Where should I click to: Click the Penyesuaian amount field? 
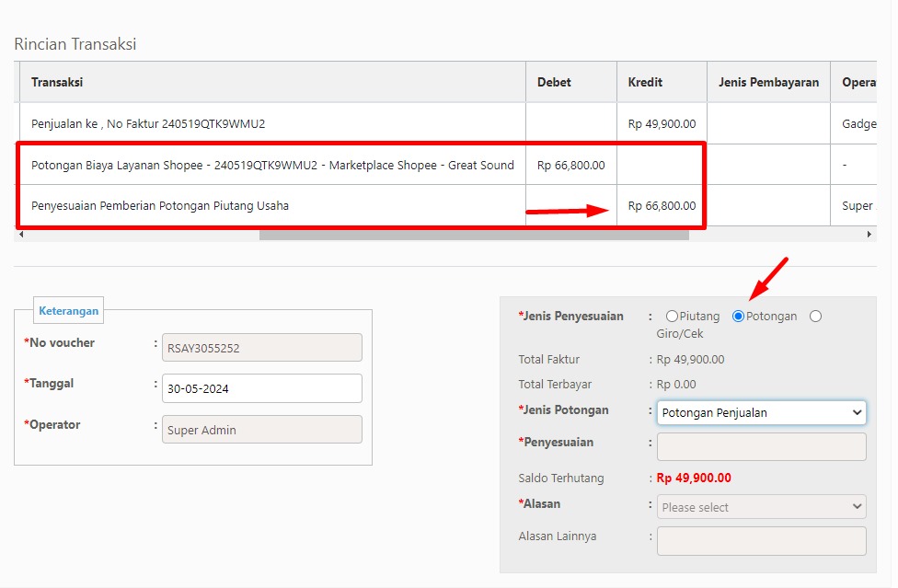[x=761, y=446]
